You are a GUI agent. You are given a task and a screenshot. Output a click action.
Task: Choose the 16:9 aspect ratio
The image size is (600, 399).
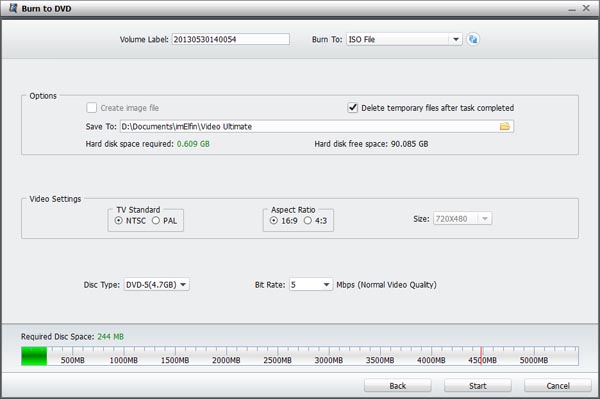click(274, 221)
